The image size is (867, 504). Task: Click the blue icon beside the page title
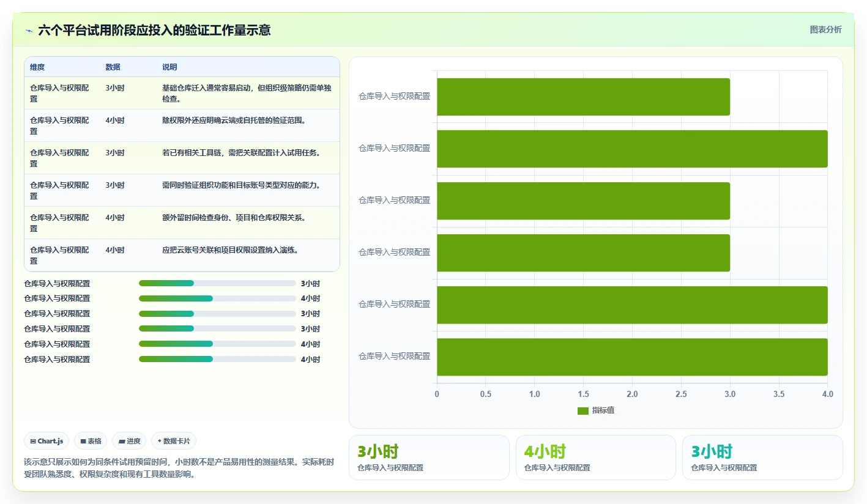(x=29, y=30)
